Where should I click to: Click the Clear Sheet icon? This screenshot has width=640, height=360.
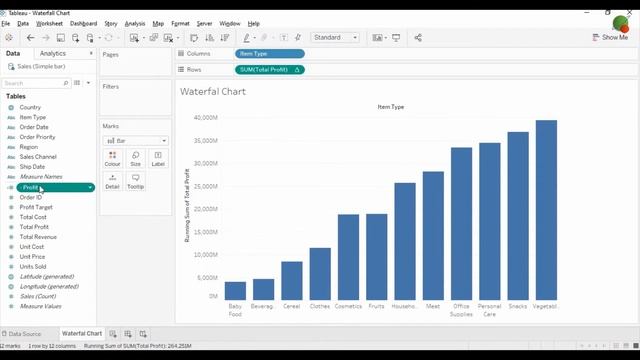pyautogui.click(x=168, y=38)
